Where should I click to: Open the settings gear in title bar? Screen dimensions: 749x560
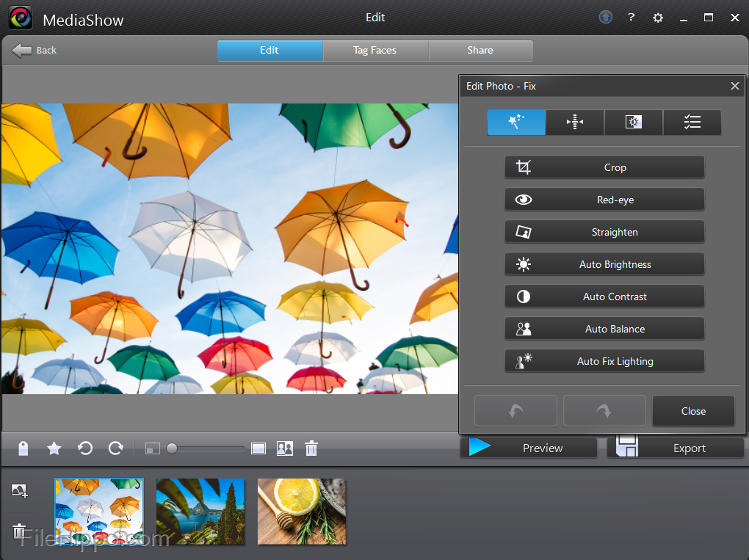tap(658, 18)
